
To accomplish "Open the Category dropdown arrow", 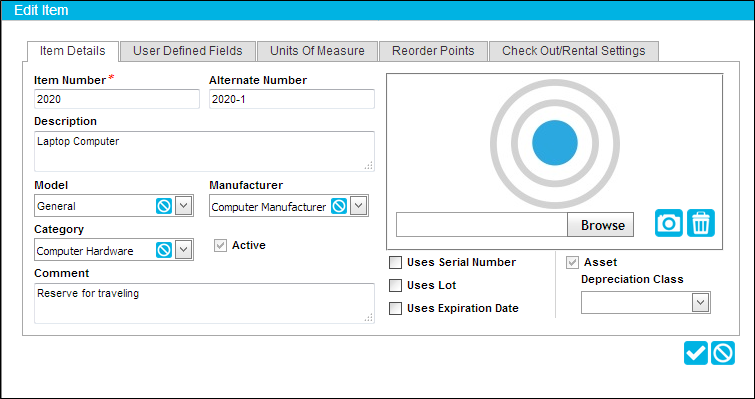I will pyautogui.click(x=183, y=250).
